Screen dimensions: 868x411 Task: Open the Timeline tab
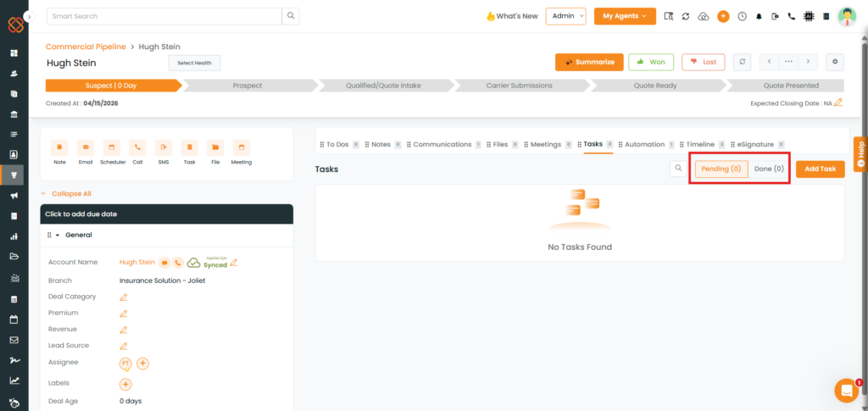click(x=700, y=144)
